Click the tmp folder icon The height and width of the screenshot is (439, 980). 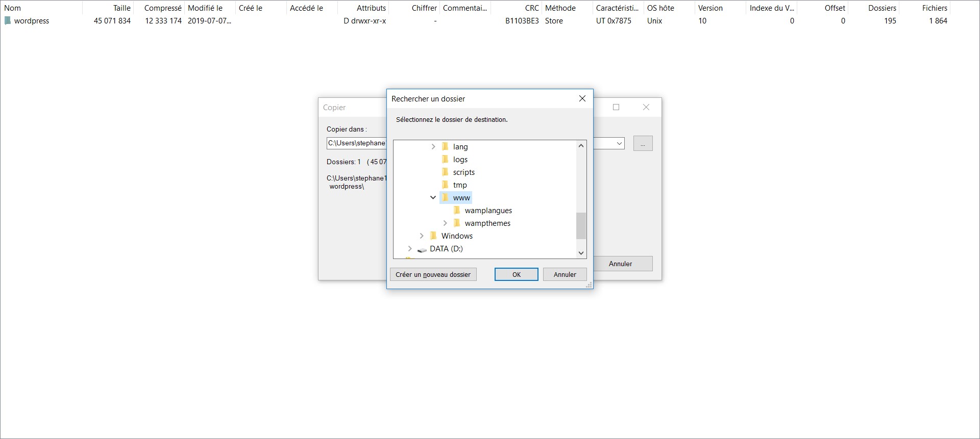(445, 185)
